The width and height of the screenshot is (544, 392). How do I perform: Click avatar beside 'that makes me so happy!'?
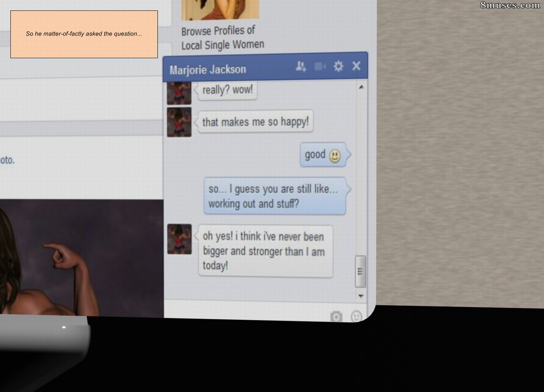[179, 122]
